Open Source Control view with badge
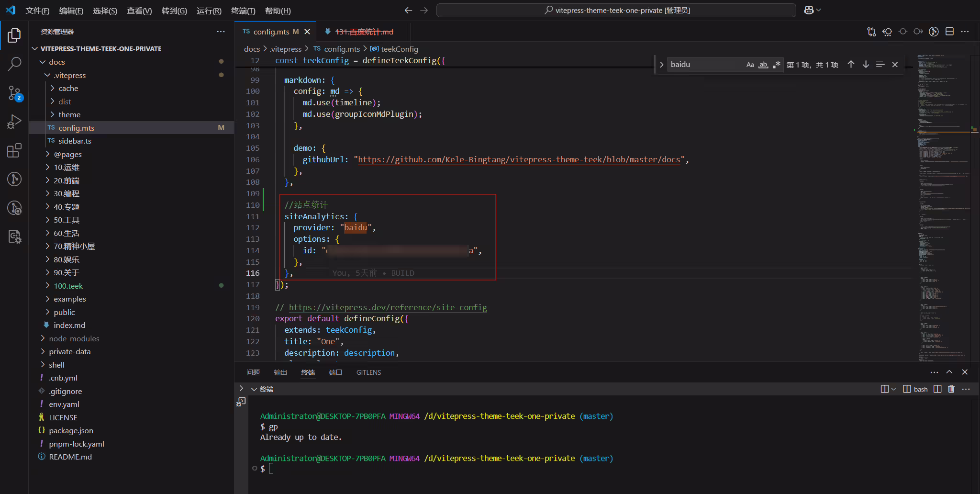980x494 pixels. tap(14, 93)
